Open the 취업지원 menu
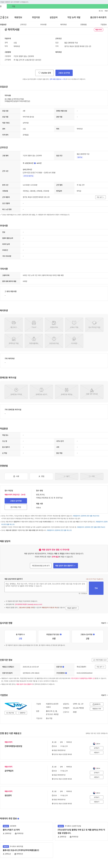This screenshot has width=108, height=868. point(36,18)
